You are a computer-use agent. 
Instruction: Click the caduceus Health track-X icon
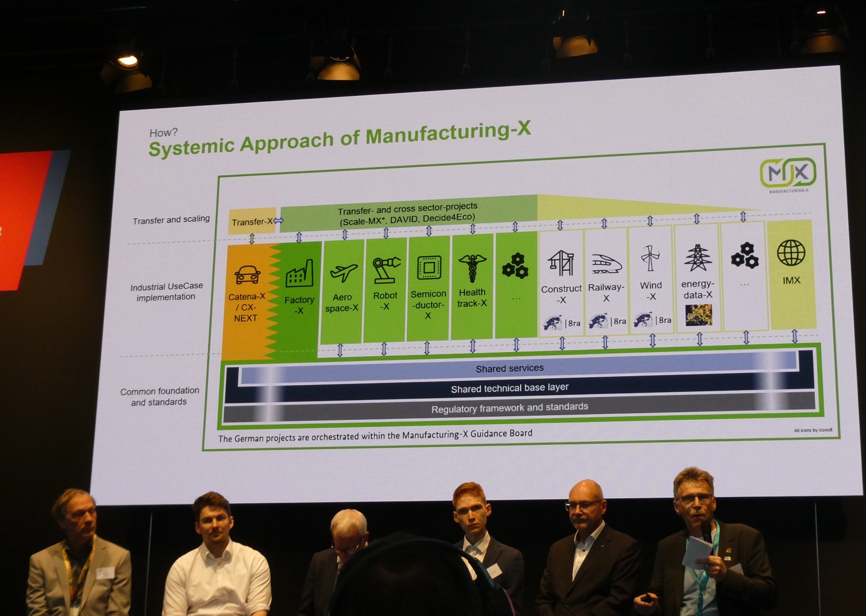(x=473, y=268)
